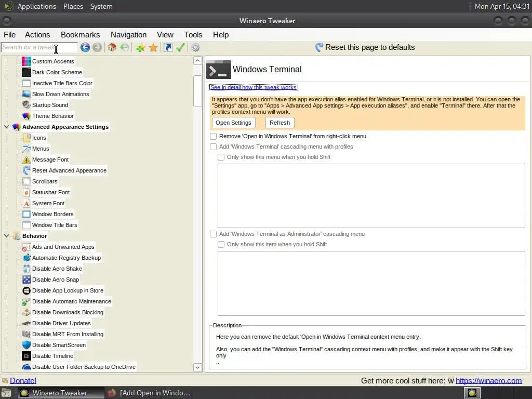Click the Disable Aero Snap icon
This screenshot has height=399, width=532.
(x=26, y=280)
